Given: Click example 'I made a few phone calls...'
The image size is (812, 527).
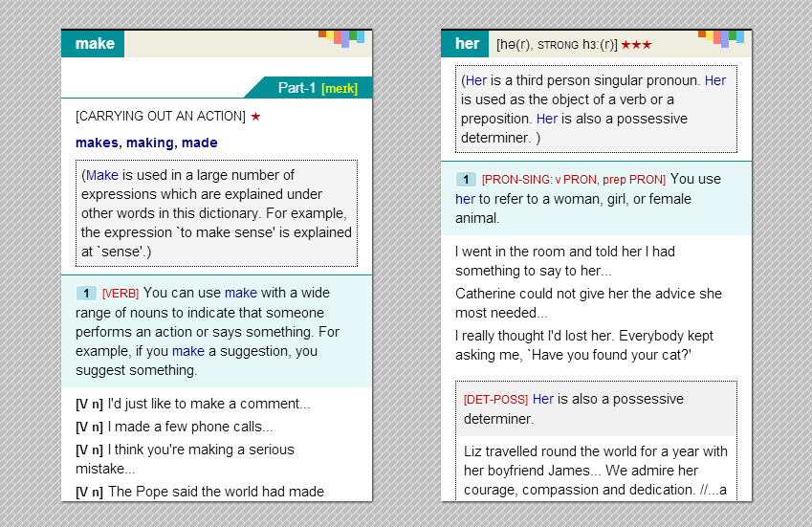Looking at the screenshot, I should [x=174, y=427].
